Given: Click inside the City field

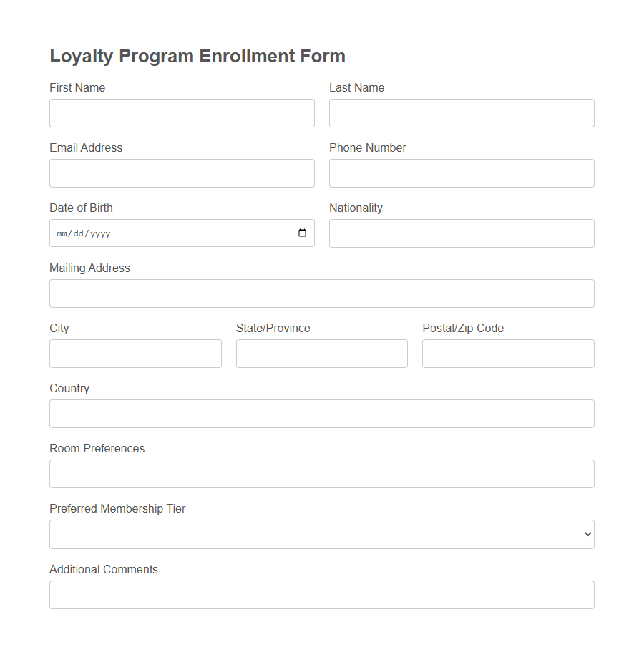Looking at the screenshot, I should pyautogui.click(x=135, y=354).
